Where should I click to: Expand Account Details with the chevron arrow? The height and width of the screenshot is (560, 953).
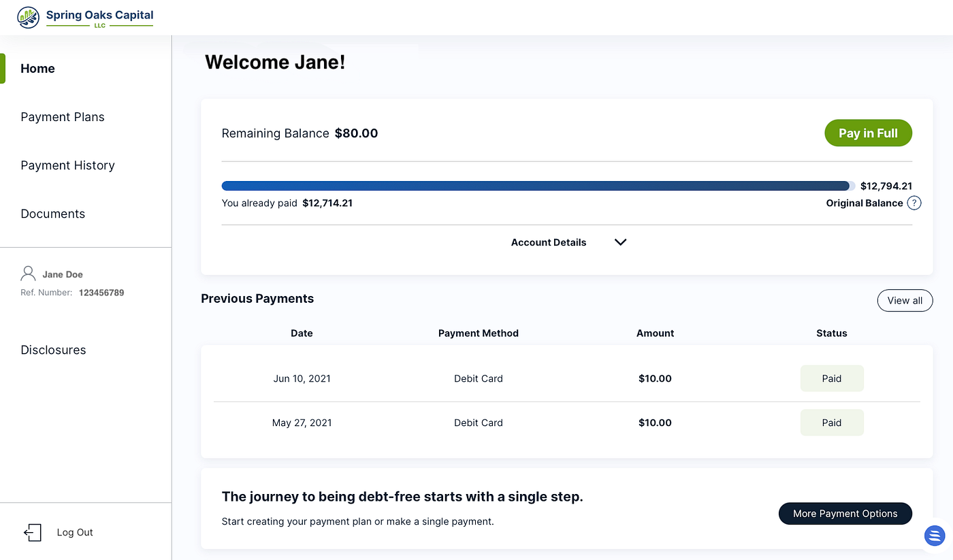(x=620, y=242)
